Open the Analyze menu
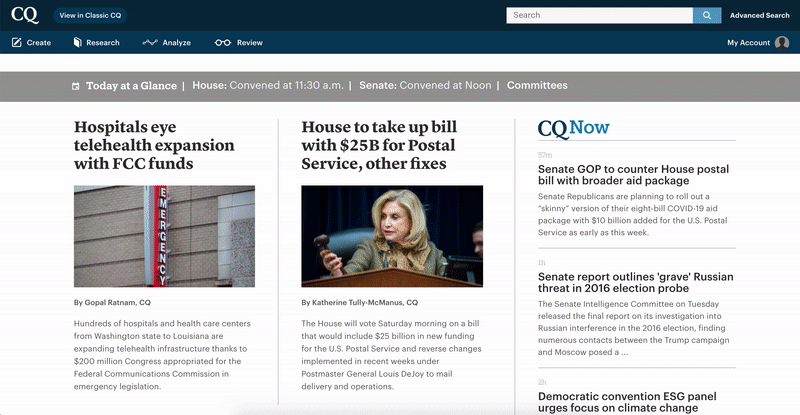Viewport: 800px width, 415px height. [166, 42]
